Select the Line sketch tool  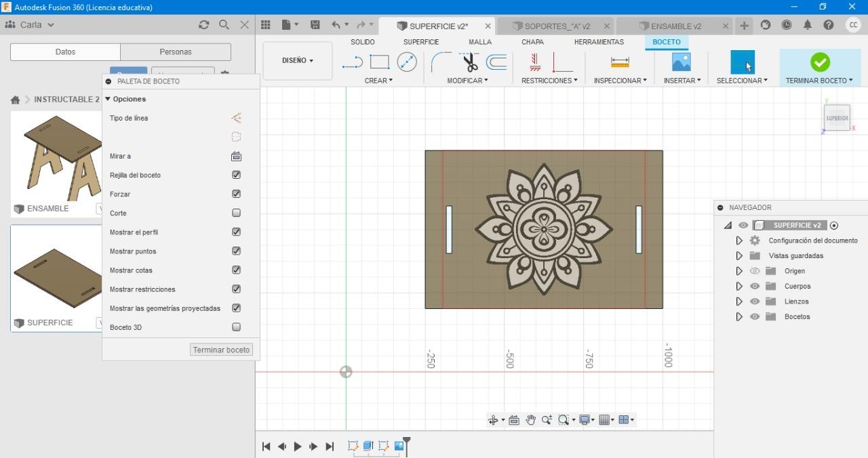[353, 62]
